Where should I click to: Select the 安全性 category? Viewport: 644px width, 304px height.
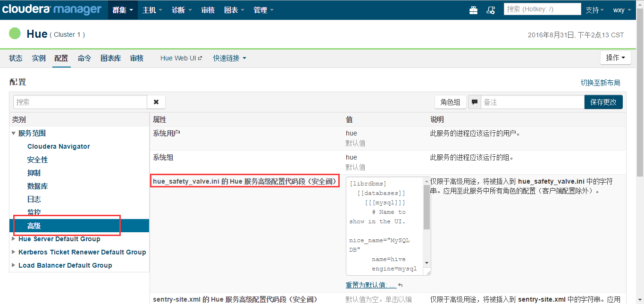coord(38,160)
